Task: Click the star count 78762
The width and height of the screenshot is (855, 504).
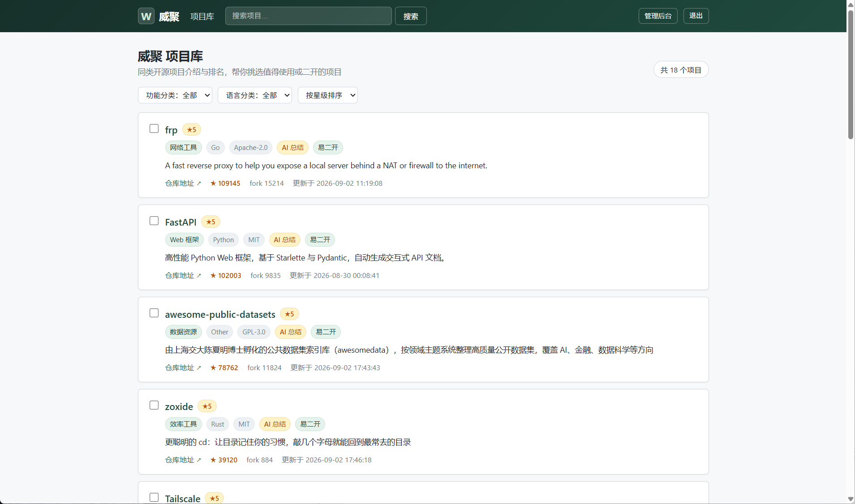Action: (224, 368)
